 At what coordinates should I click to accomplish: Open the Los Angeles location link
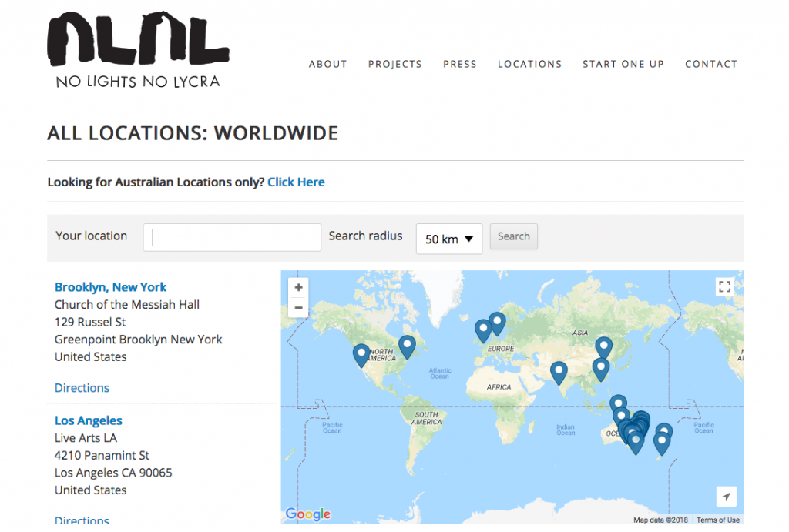(89, 420)
